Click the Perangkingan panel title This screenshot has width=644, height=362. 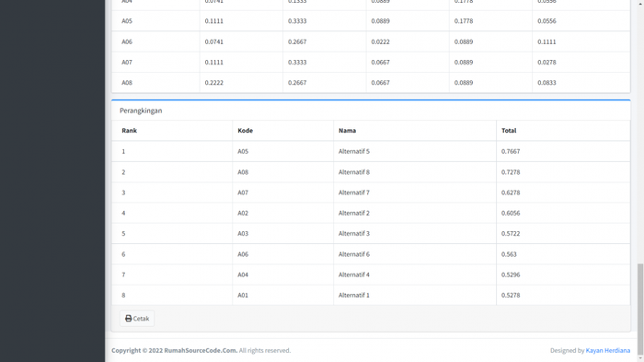point(141,111)
